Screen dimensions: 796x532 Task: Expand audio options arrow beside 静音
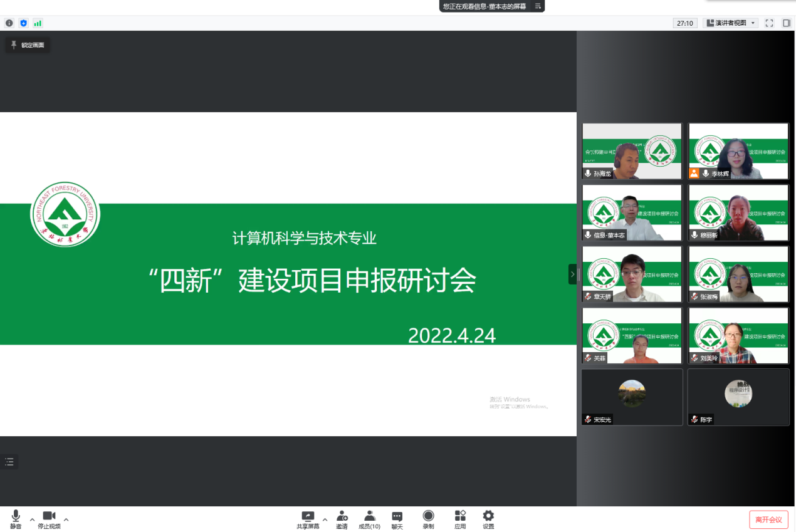(x=33, y=519)
